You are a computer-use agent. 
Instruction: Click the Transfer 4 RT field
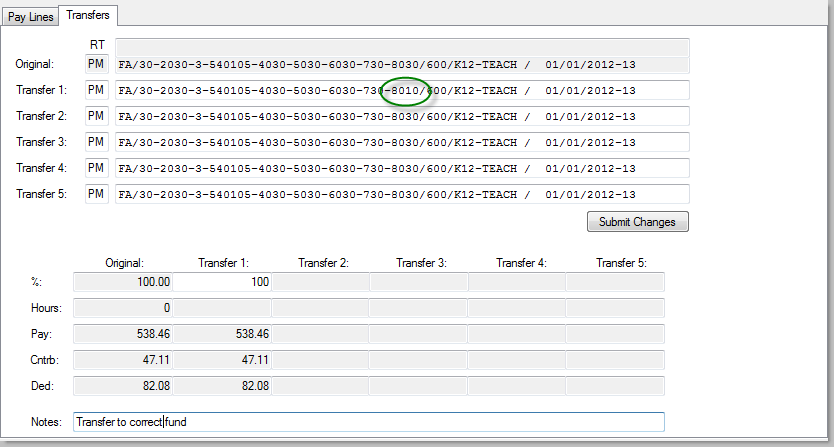point(96,168)
